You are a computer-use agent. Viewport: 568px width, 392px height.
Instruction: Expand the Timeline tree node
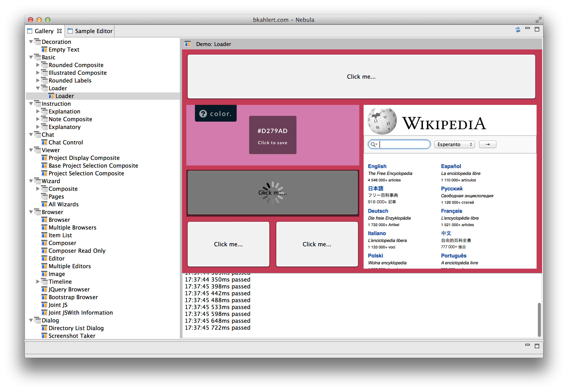coord(38,282)
